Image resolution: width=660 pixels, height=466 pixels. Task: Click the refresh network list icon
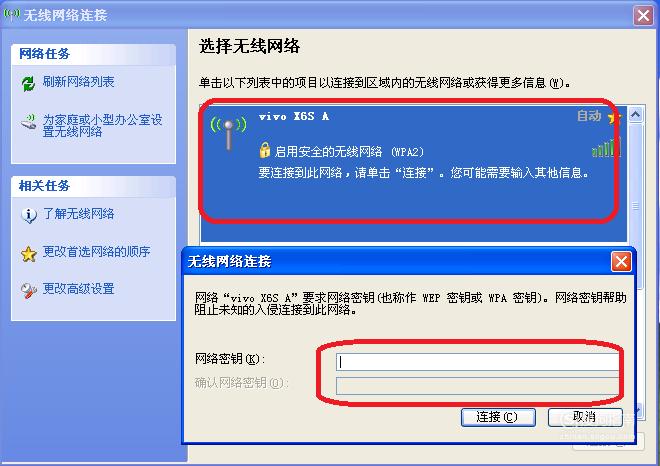point(28,83)
